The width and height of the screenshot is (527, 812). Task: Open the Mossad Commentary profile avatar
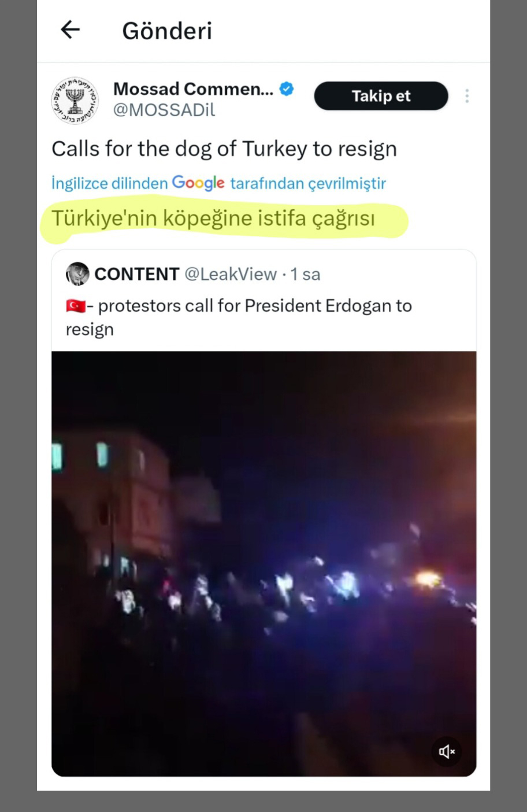tap(75, 100)
